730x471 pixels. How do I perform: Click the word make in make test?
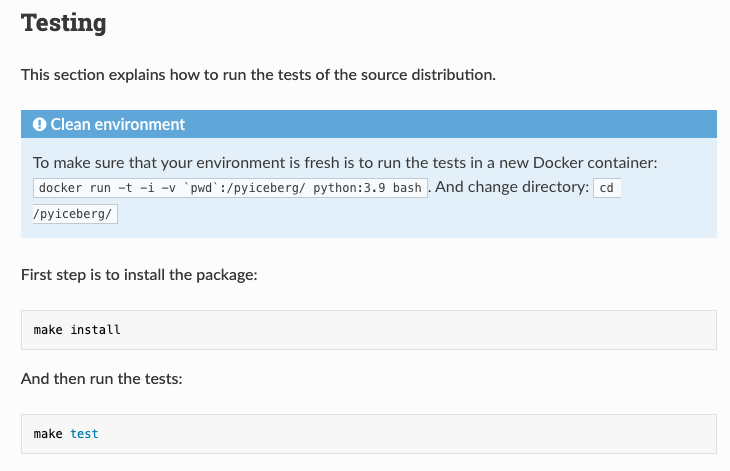click(48, 433)
